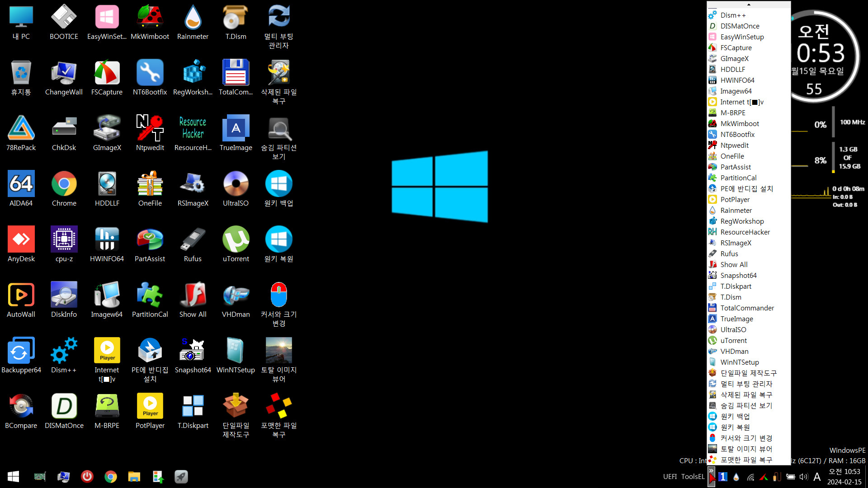Open the volume tray icon
Image resolution: width=868 pixels, height=488 pixels.
pos(803,477)
